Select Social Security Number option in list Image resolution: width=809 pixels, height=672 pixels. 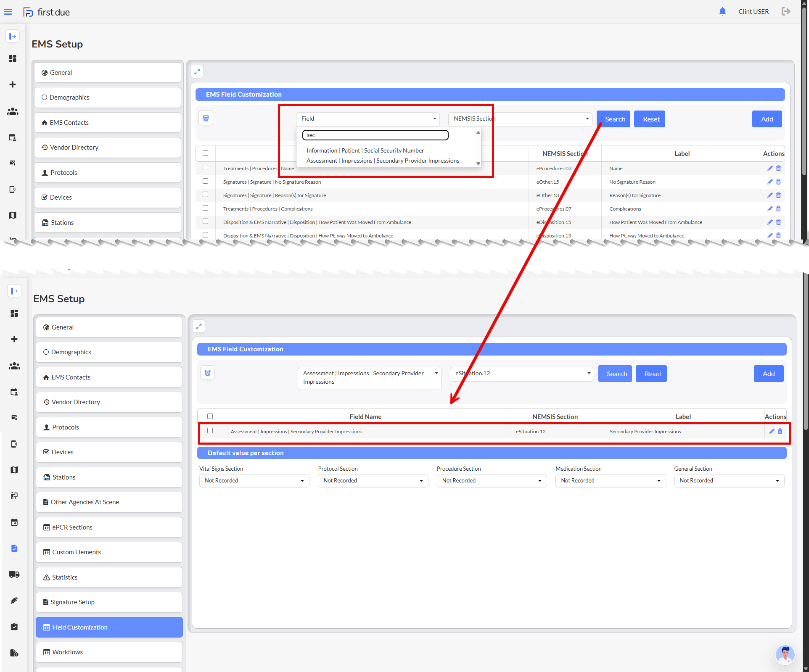[365, 150]
